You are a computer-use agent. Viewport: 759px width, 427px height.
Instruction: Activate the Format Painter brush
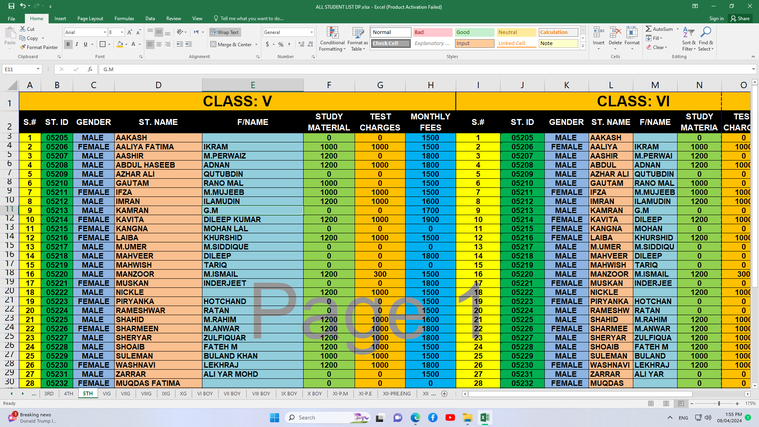click(x=22, y=47)
